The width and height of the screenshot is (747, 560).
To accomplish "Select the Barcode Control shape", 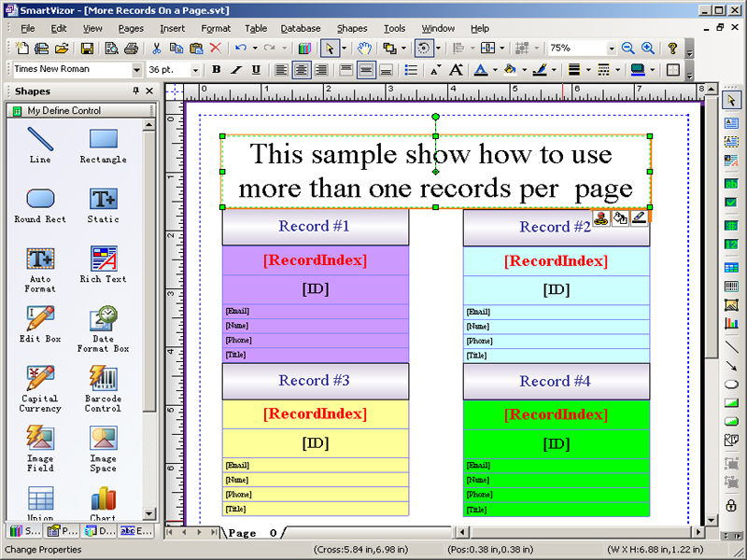I will pos(104,389).
